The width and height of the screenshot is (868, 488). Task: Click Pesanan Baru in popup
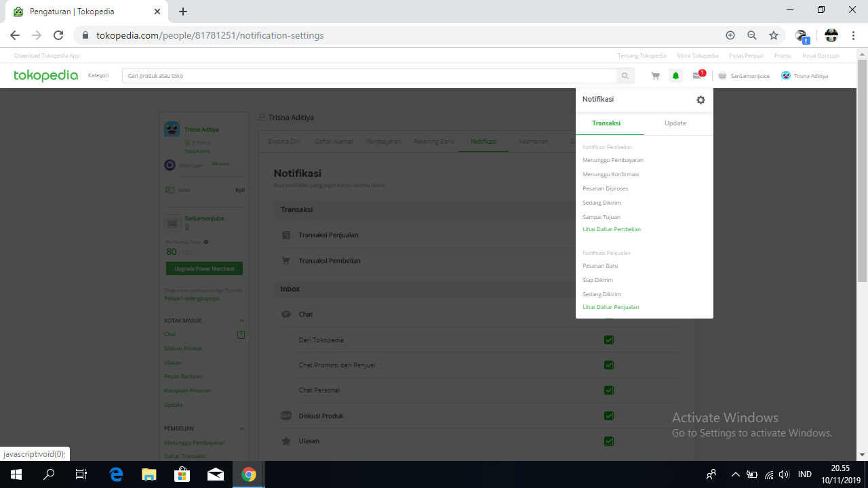(x=600, y=266)
